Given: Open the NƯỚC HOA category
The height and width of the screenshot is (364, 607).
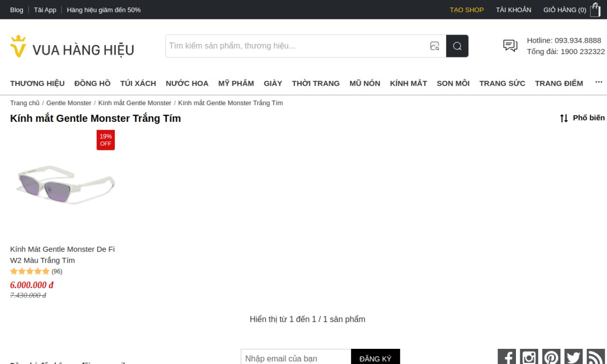Looking at the screenshot, I should pyautogui.click(x=187, y=83).
